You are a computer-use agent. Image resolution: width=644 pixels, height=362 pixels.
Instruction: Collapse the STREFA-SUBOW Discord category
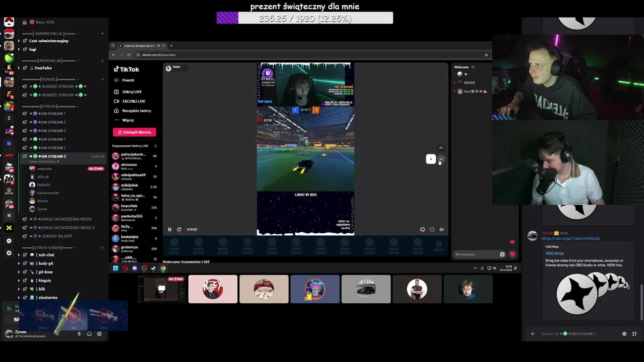[48, 248]
